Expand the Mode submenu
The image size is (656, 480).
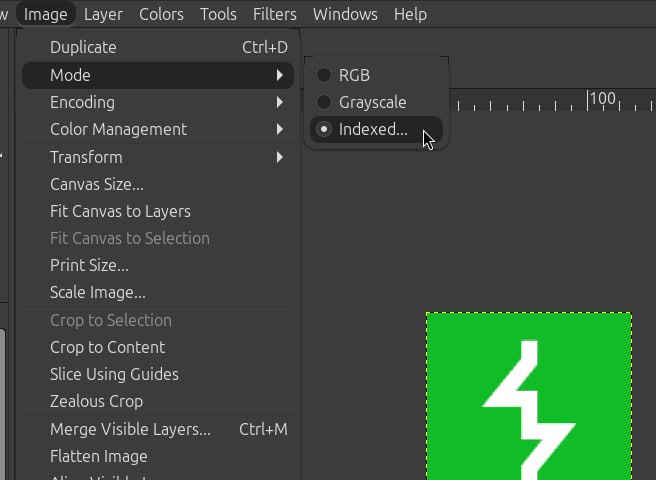(x=158, y=75)
